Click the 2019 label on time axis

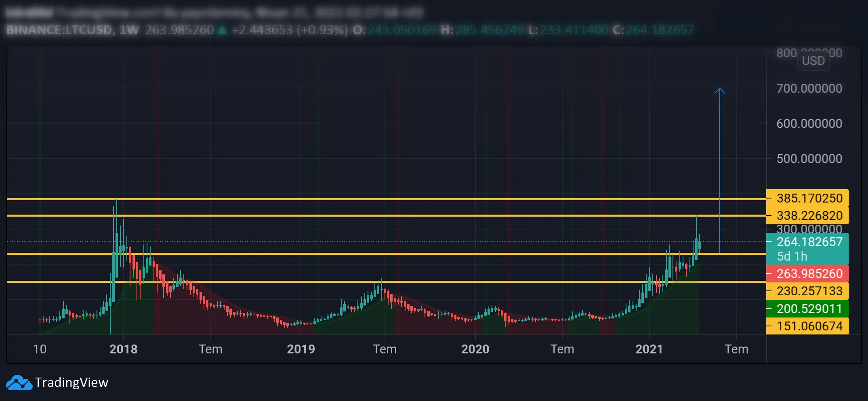point(301,349)
